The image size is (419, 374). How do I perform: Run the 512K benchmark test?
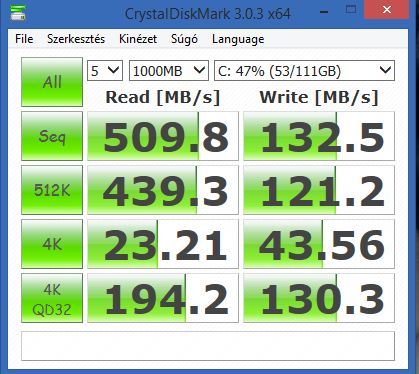click(x=52, y=190)
